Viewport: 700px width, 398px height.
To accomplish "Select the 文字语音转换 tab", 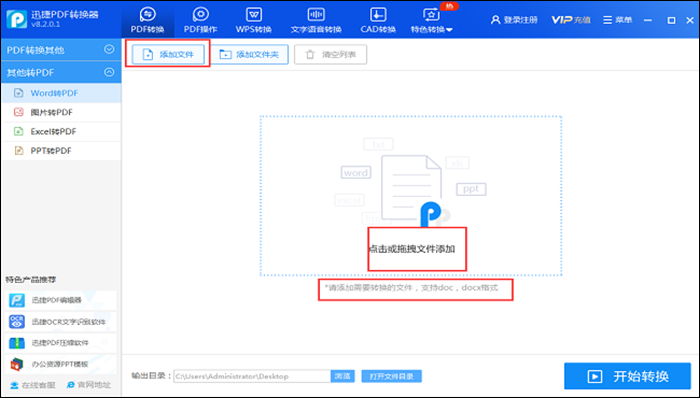I will tap(316, 21).
